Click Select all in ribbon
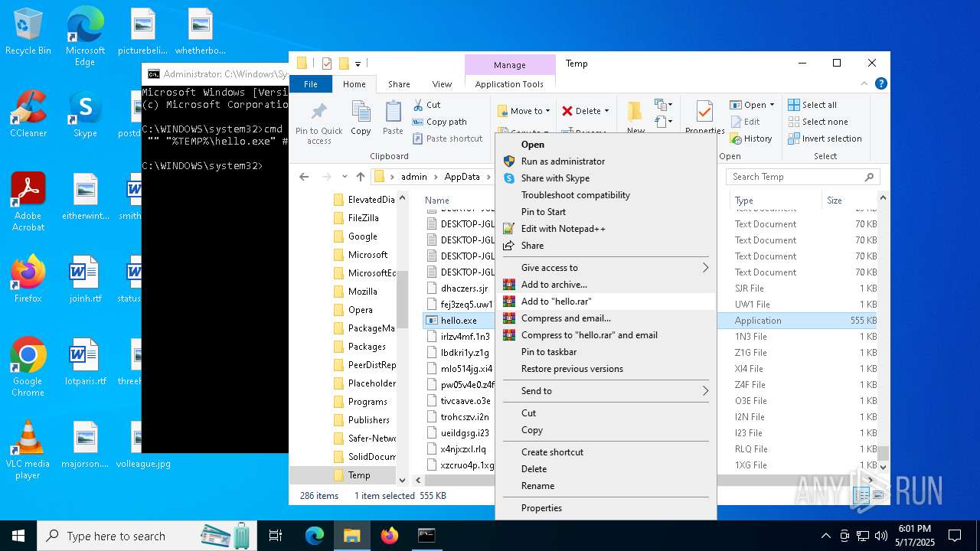Screen dimensions: 980x551 pos(812,105)
